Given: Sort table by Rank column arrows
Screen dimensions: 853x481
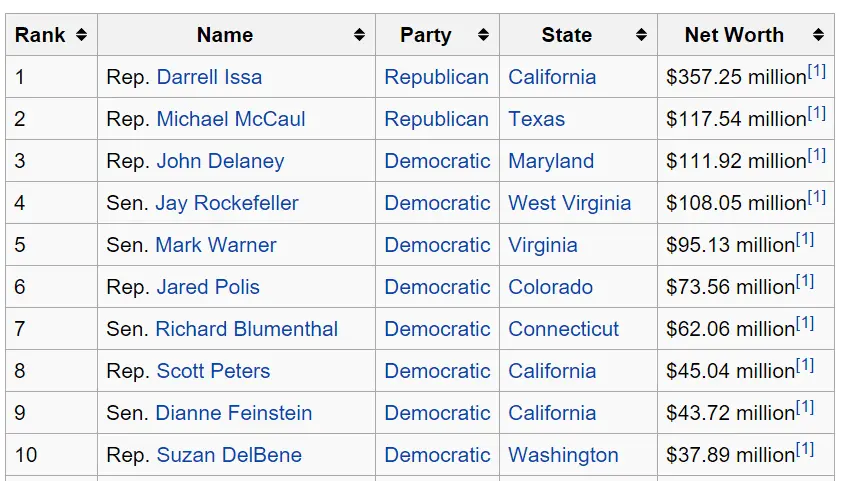Looking at the screenshot, I should pyautogui.click(x=81, y=35).
